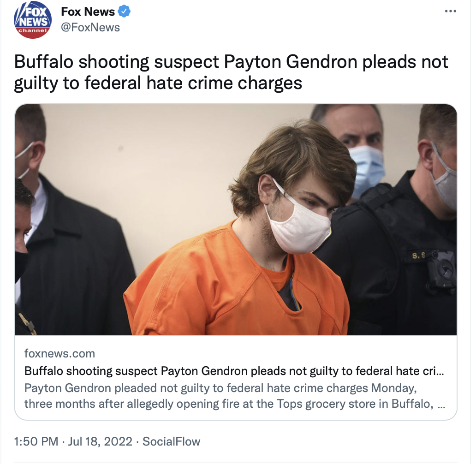Open the three-dot more options menu
476x464 pixels.
451,11
